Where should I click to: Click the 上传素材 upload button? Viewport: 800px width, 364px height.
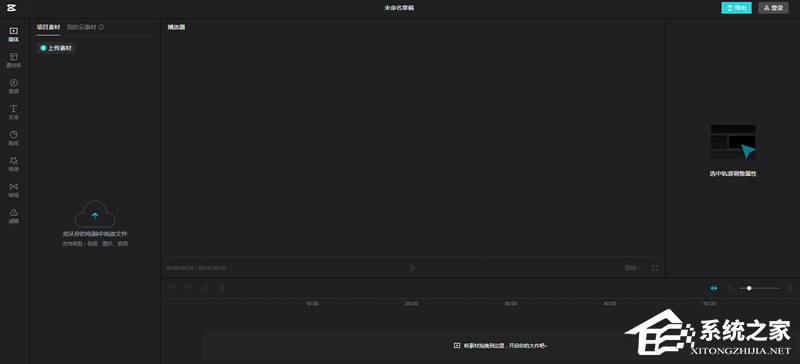pyautogui.click(x=56, y=48)
